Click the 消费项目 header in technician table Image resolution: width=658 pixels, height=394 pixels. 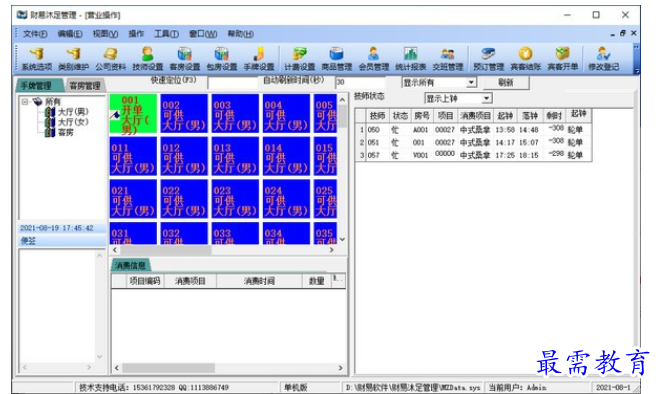click(475, 116)
